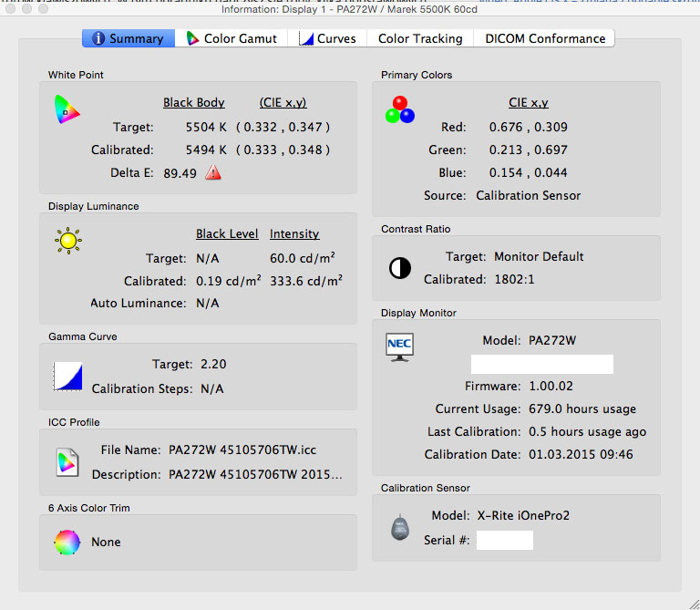The width and height of the screenshot is (700, 610).
Task: Click the window close button
Action: [10, 8]
